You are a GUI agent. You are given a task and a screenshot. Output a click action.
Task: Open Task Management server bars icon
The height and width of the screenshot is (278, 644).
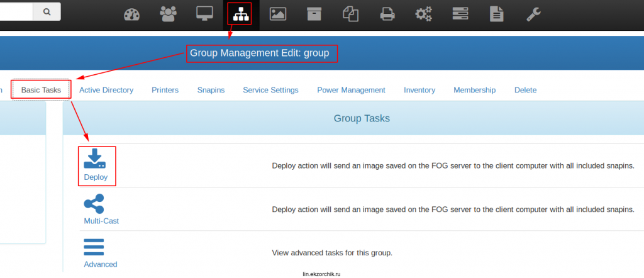tap(460, 13)
